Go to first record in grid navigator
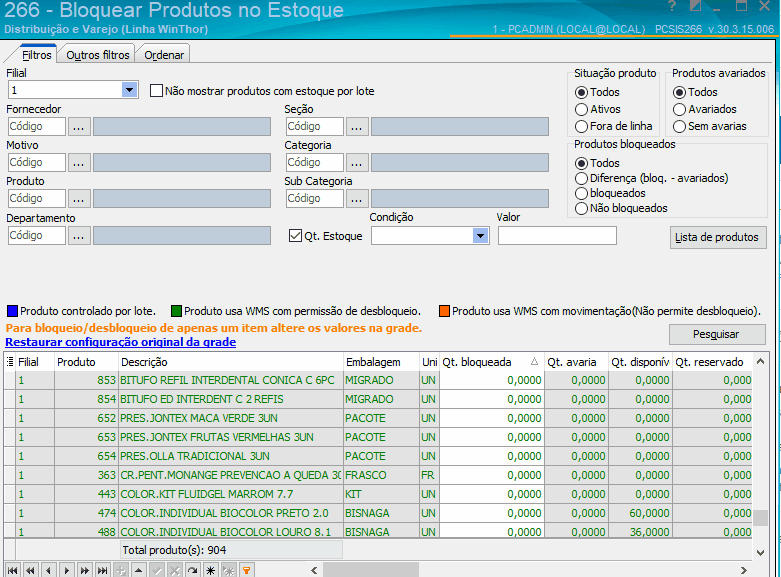Screen dimensions: 781x577 pyautogui.click(x=12, y=571)
